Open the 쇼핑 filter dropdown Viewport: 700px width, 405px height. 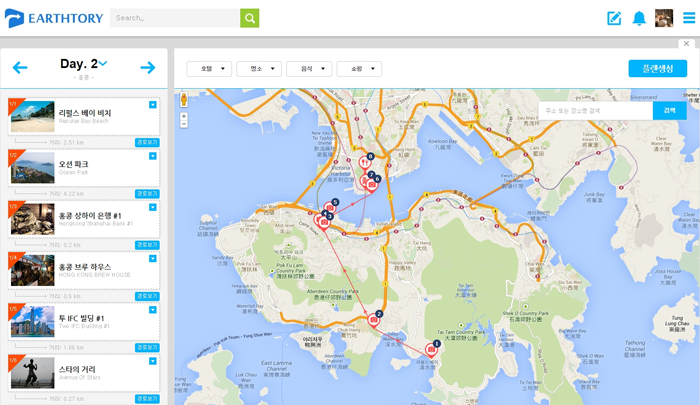coord(359,69)
